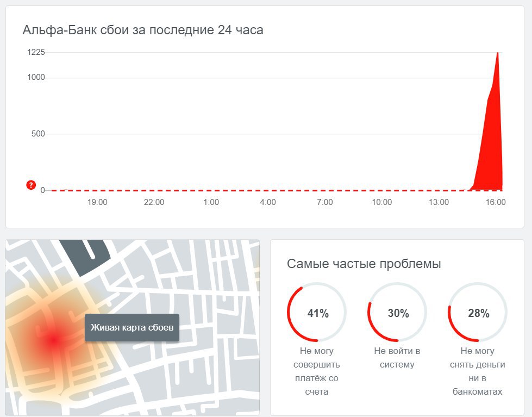Click the 1000 value on the y-axis
This screenshot has height=417, width=532.
[x=36, y=77]
